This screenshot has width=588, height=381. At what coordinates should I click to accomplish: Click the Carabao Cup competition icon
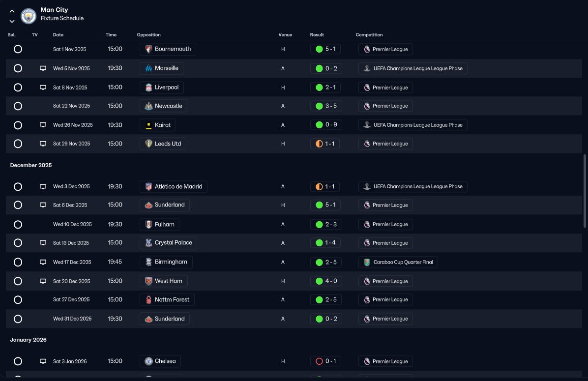pyautogui.click(x=367, y=262)
